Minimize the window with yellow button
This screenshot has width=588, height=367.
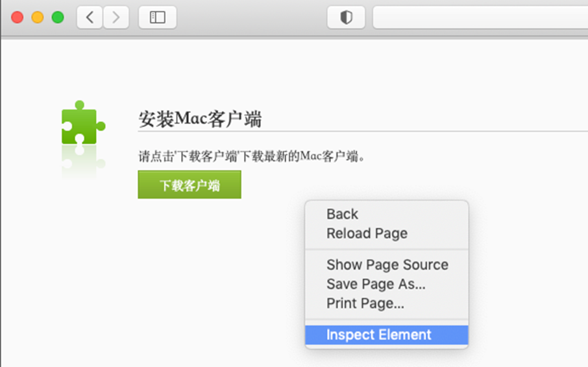38,18
